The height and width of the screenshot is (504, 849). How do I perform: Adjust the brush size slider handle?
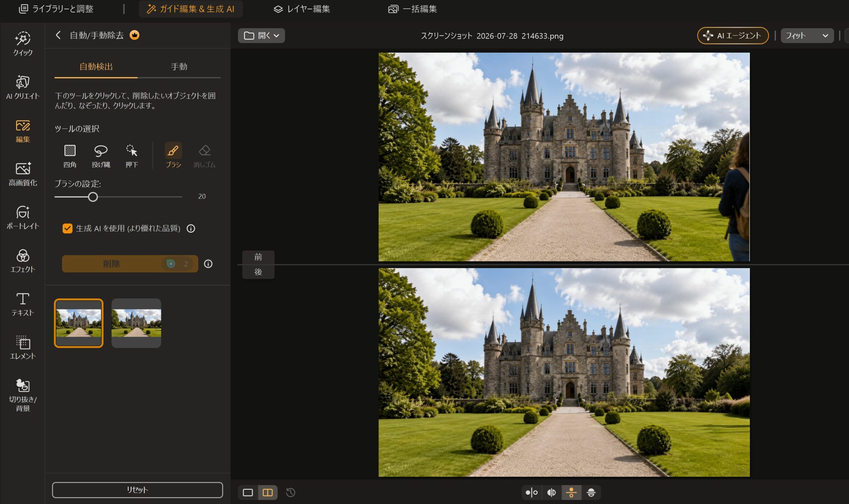click(93, 197)
